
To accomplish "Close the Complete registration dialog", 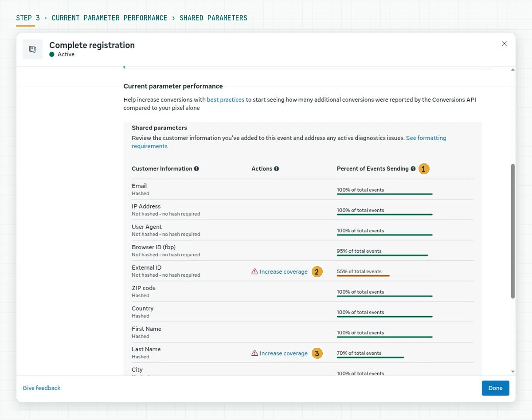I will (x=504, y=43).
